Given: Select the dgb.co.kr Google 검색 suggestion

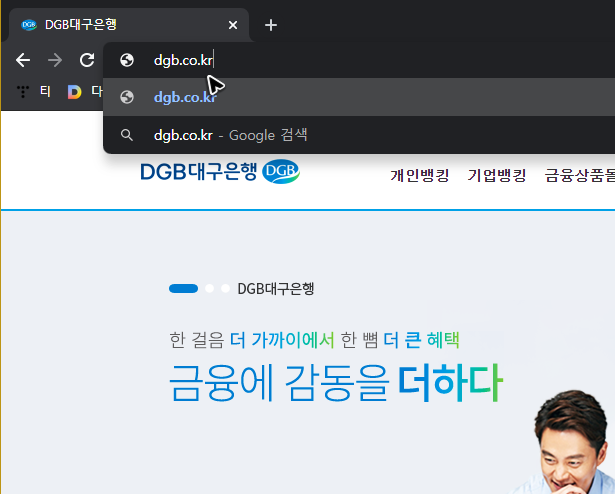Looking at the screenshot, I should pos(359,135).
